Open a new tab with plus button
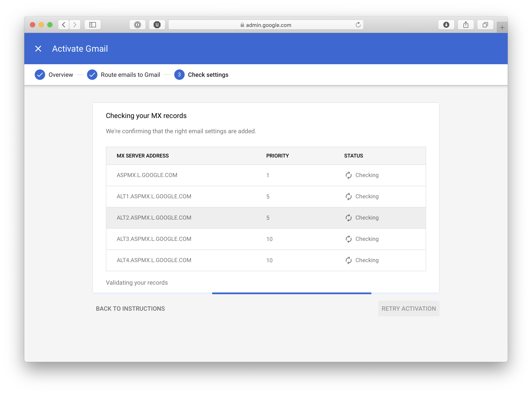Screen dimensions: 532x394 coord(502,28)
